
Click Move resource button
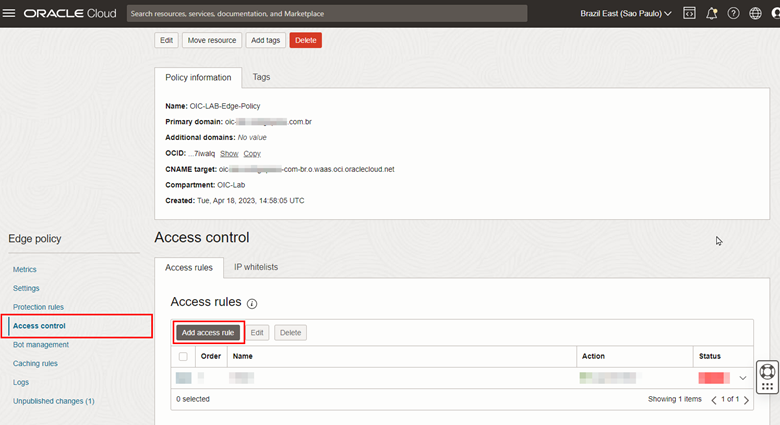click(x=212, y=40)
